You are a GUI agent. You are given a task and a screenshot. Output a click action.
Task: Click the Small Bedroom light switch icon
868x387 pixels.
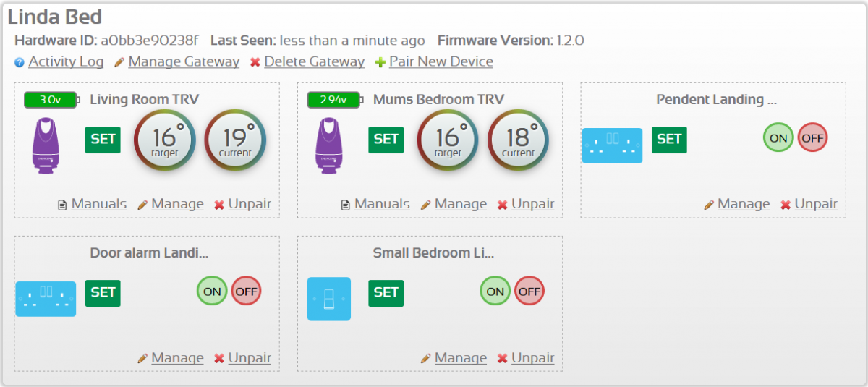pos(329,299)
